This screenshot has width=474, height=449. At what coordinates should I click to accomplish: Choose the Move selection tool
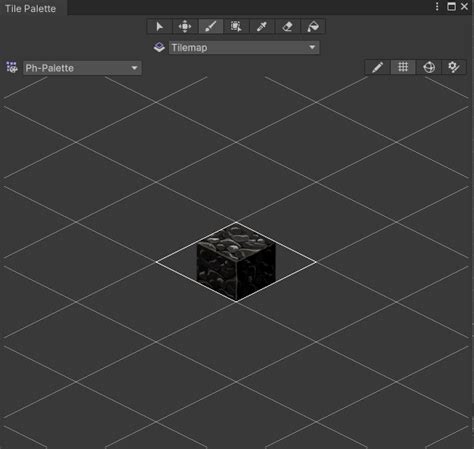[185, 26]
